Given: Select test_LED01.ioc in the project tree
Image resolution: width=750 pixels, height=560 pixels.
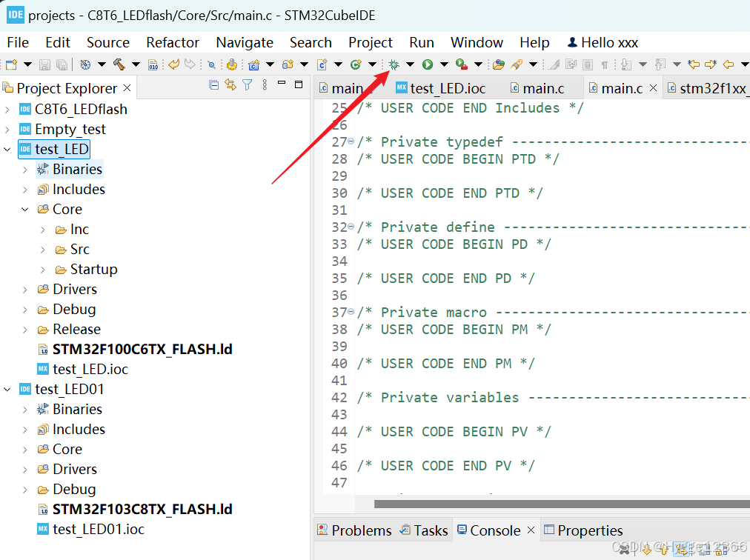Looking at the screenshot, I should coord(99,530).
